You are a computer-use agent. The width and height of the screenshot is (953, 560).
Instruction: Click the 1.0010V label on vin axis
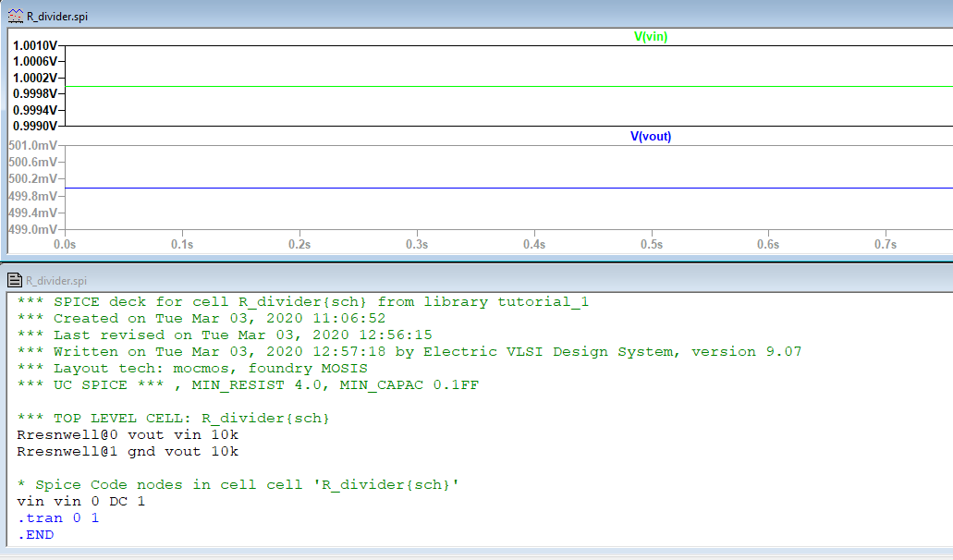point(35,45)
